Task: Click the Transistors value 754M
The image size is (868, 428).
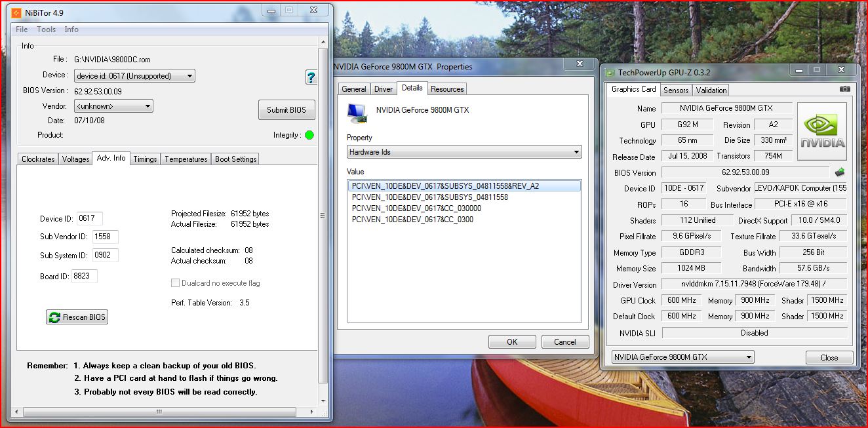Action: coord(773,156)
